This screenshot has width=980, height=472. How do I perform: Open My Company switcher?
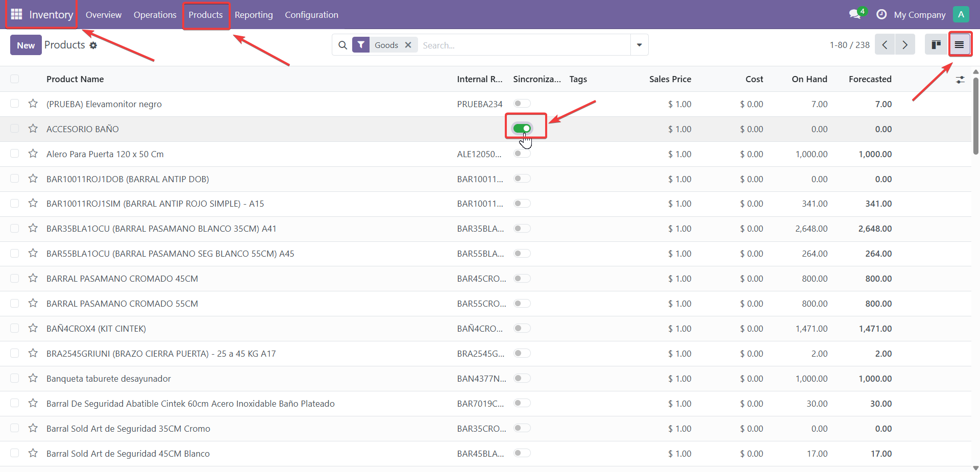pos(920,15)
